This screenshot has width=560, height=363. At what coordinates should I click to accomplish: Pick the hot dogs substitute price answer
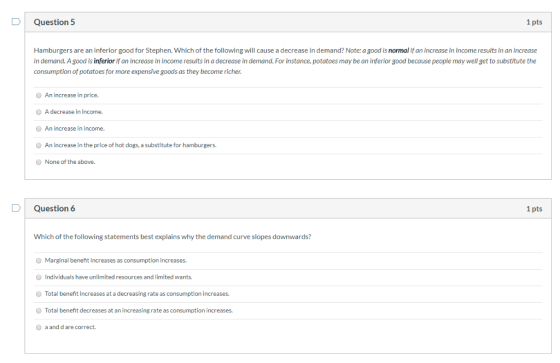tap(39, 145)
